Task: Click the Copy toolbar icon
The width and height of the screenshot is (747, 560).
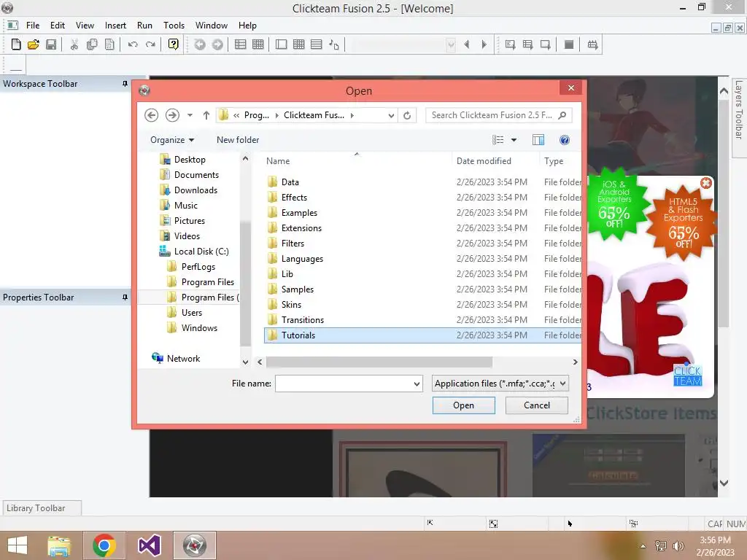Action: (92, 44)
